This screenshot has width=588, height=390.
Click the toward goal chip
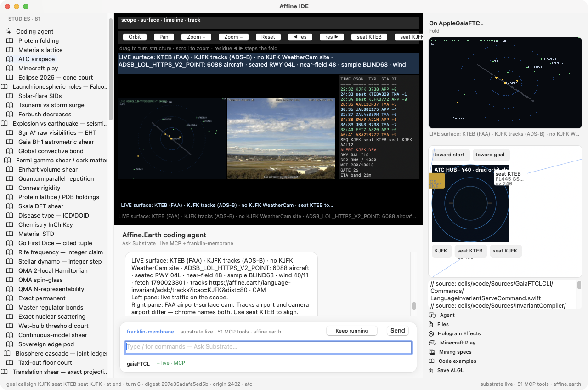pos(490,155)
